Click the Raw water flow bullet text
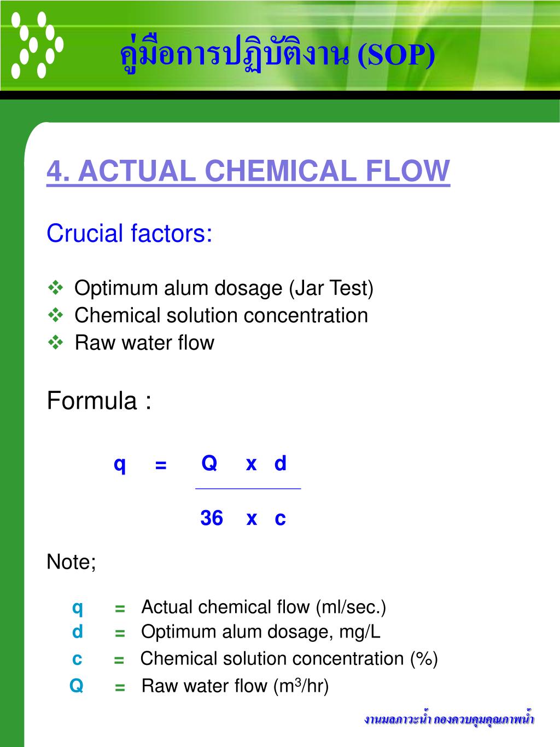Viewport: 560px width, 747px height. 144,343
